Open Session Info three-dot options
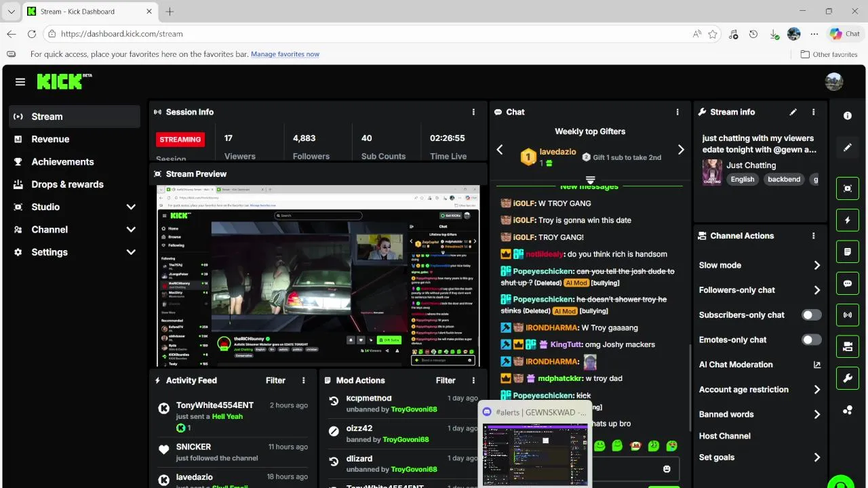Image resolution: width=868 pixels, height=488 pixels. (x=474, y=112)
